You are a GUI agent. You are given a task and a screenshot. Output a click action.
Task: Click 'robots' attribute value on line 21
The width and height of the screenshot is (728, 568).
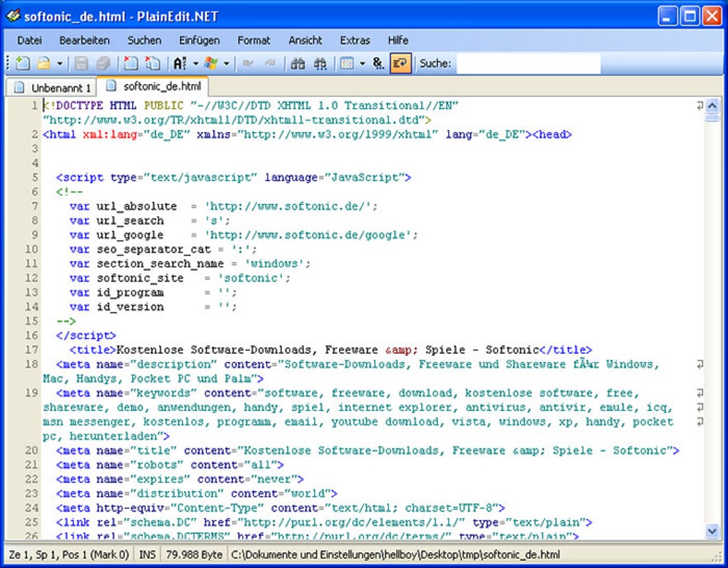[158, 465]
